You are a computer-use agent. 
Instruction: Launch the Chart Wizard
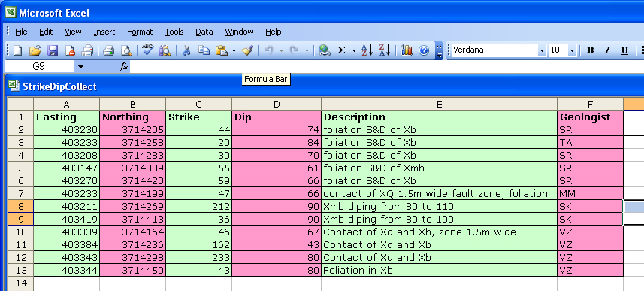click(407, 50)
